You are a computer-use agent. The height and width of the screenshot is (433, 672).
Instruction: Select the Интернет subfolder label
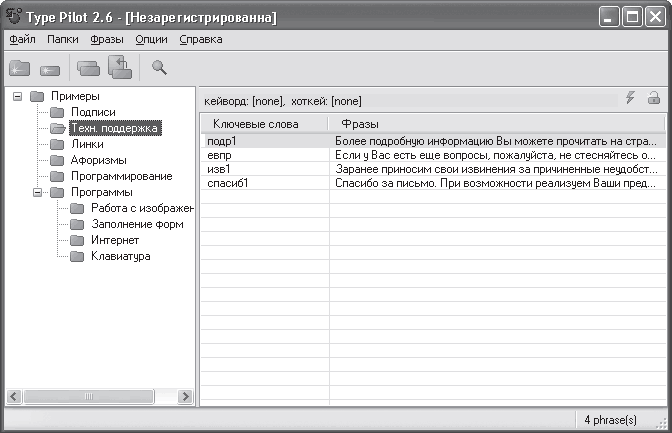pyautogui.click(x=115, y=241)
